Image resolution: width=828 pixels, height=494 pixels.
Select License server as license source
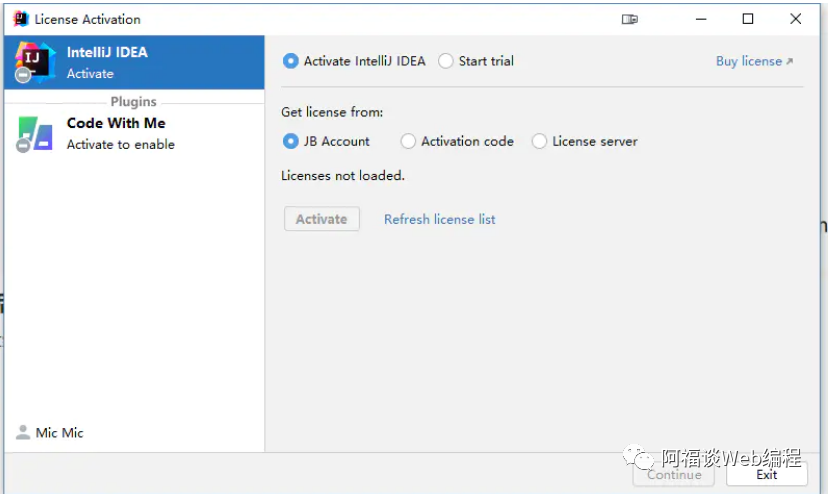(585, 142)
